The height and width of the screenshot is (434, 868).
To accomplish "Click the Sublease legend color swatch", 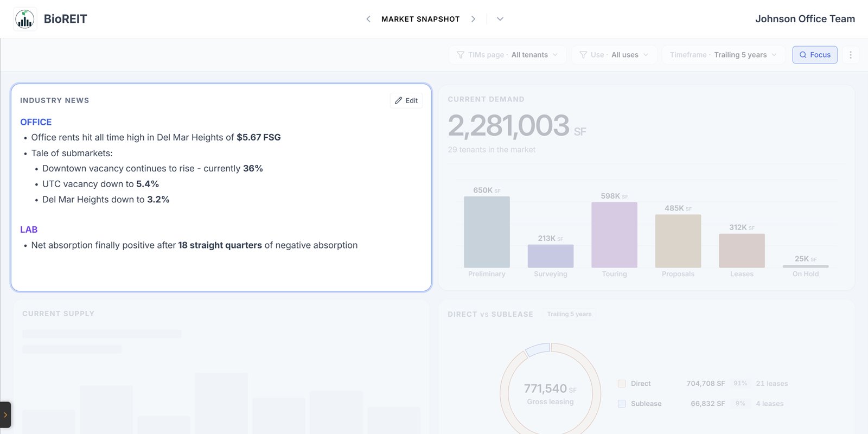I will click(x=622, y=404).
